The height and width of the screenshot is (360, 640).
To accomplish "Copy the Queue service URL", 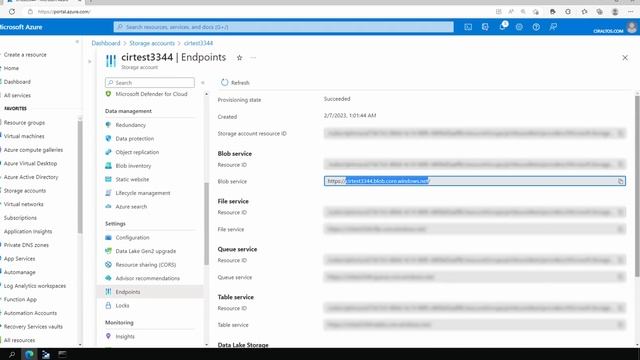I will (x=620, y=277).
